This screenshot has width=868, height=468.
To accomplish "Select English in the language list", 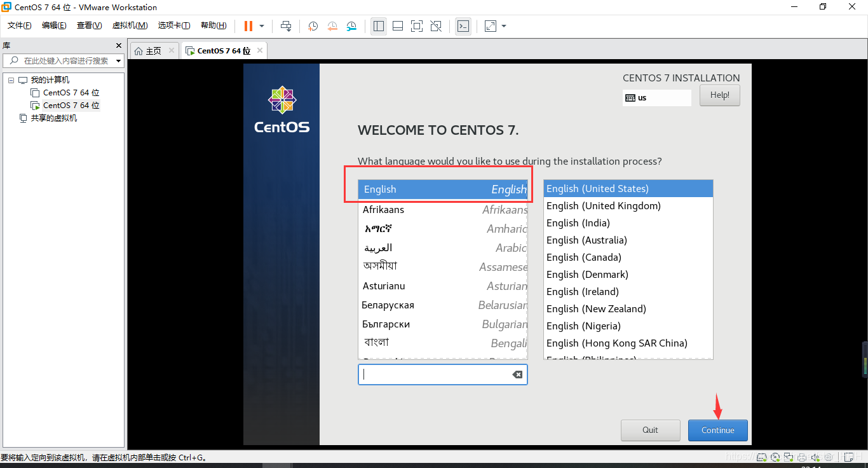I will tap(443, 189).
